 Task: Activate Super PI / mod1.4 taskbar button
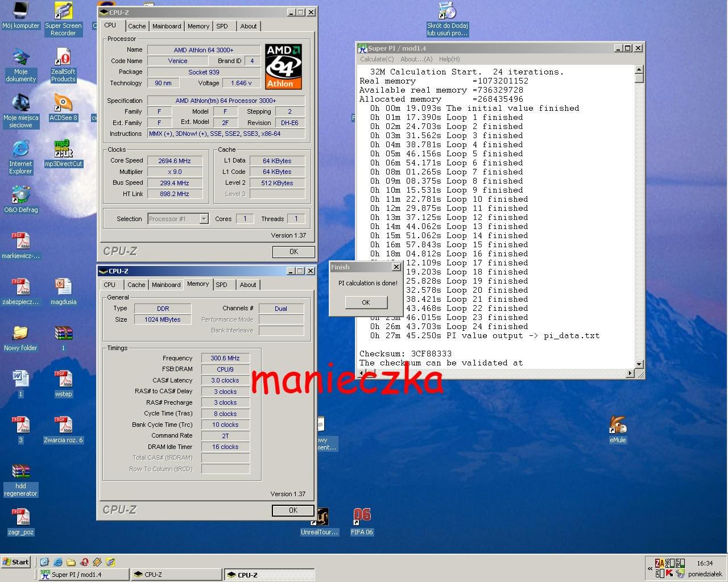click(83, 575)
